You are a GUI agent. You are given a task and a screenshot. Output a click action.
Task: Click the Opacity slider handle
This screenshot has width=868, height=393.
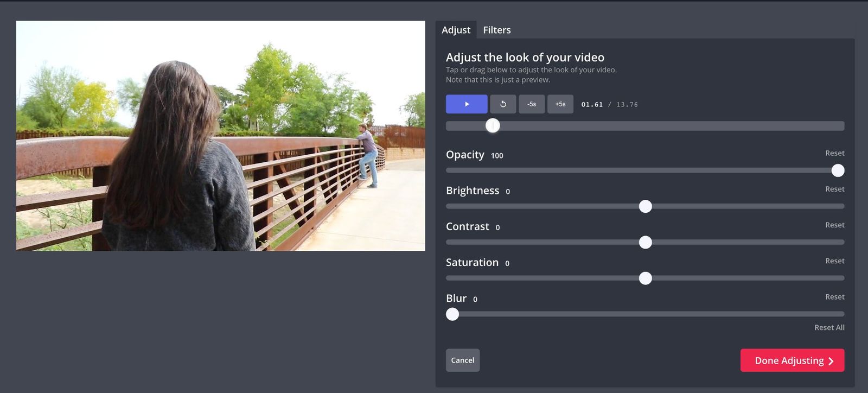(838, 170)
